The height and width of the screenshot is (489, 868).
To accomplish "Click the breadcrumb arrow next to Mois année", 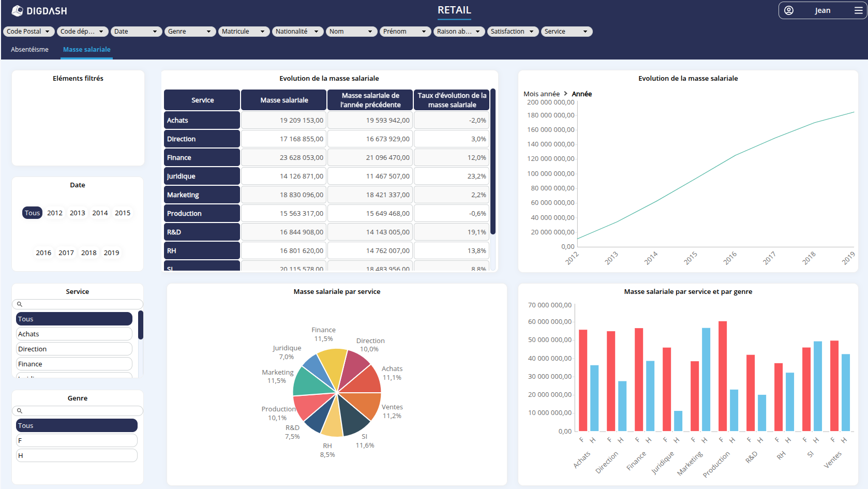I will coord(565,94).
